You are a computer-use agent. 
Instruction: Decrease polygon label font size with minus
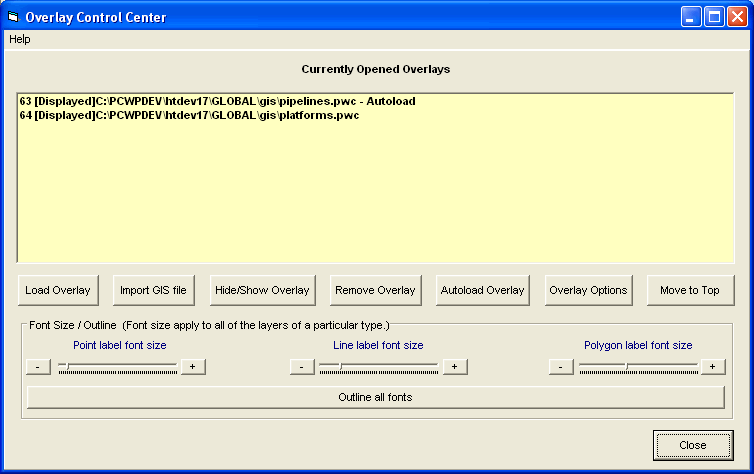[561, 367]
